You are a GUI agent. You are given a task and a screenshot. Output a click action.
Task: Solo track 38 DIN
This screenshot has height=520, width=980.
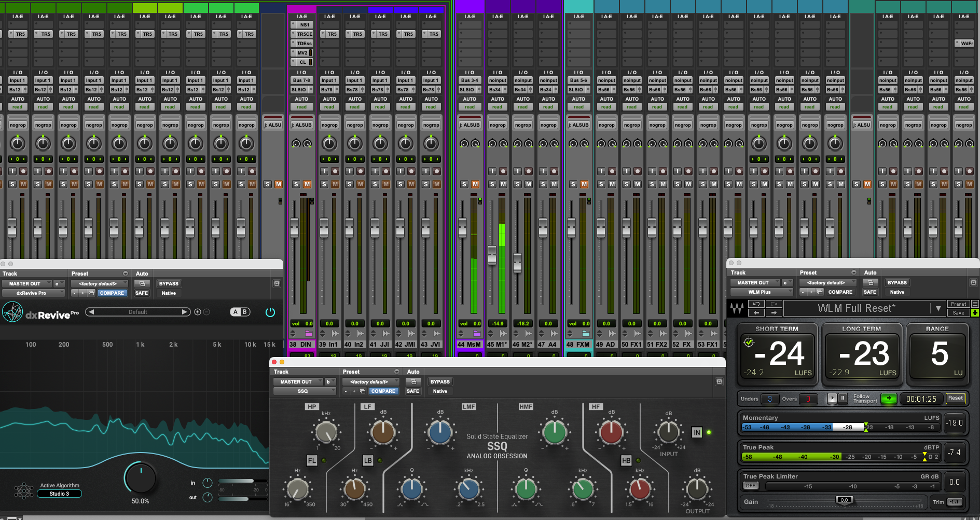coord(296,184)
